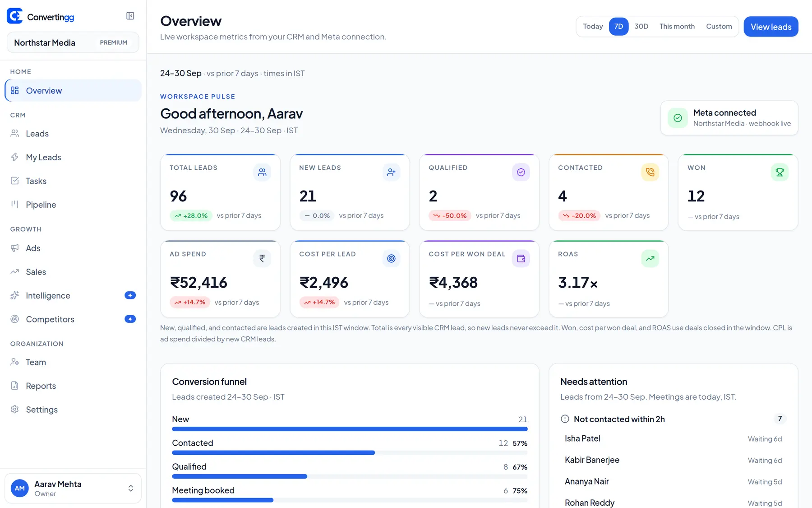Click the Settings gear icon in sidebar
812x508 pixels.
pyautogui.click(x=15, y=409)
